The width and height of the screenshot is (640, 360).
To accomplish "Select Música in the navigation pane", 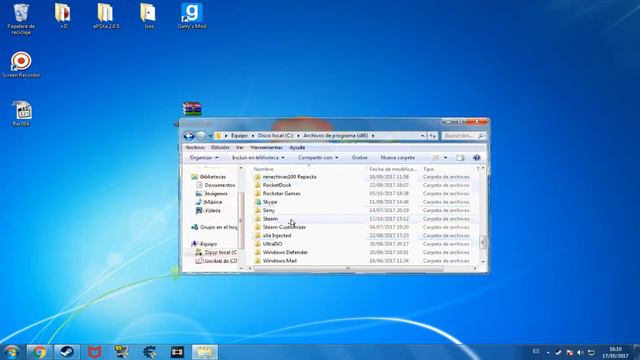I will [x=209, y=202].
